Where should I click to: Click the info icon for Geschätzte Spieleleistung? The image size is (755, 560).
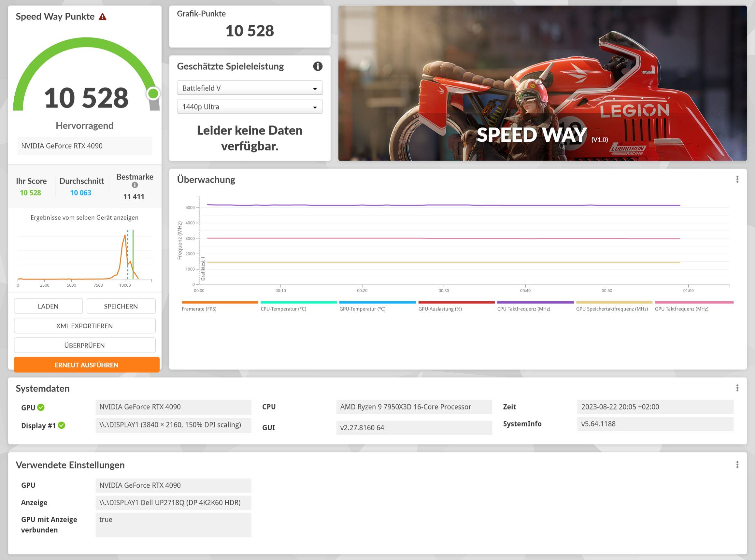click(x=318, y=66)
